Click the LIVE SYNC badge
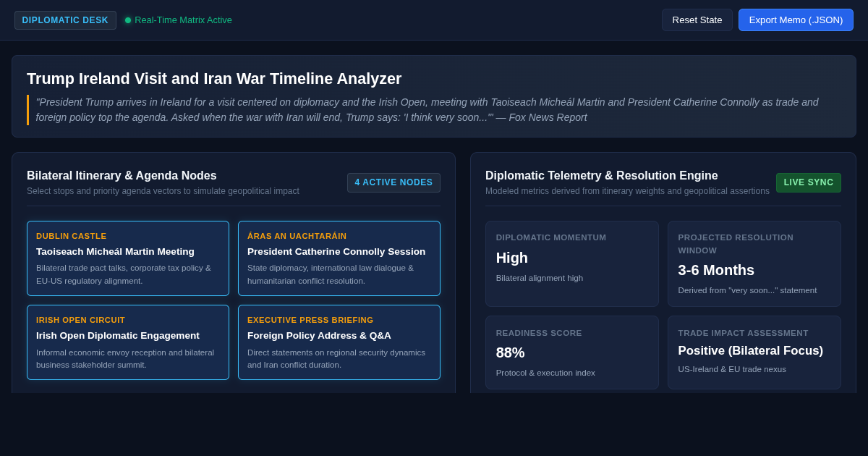 coord(808,182)
